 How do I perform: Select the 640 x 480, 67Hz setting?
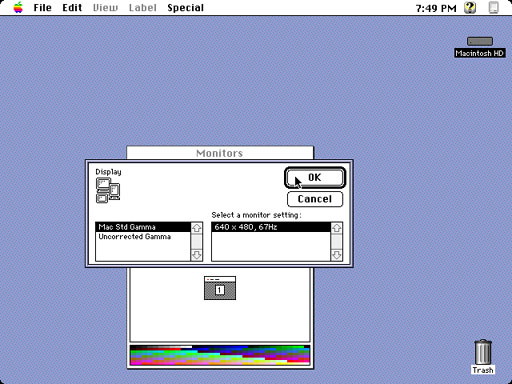pos(271,227)
